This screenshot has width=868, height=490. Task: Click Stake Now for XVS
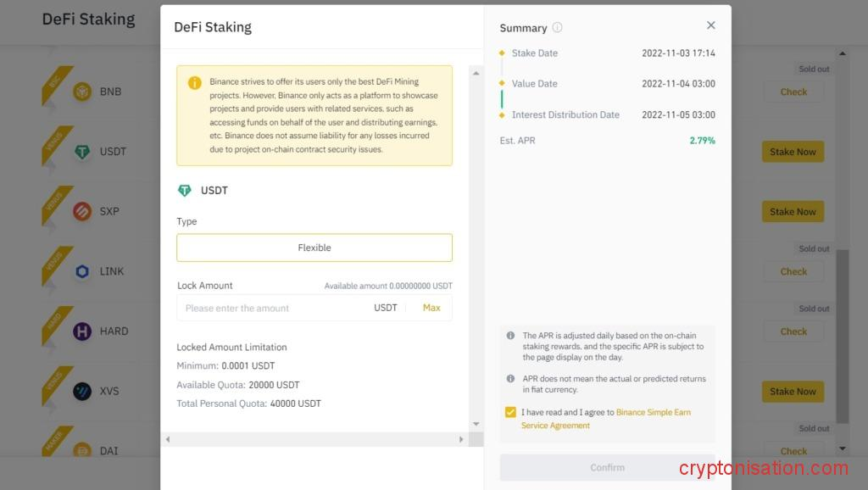[x=793, y=392]
